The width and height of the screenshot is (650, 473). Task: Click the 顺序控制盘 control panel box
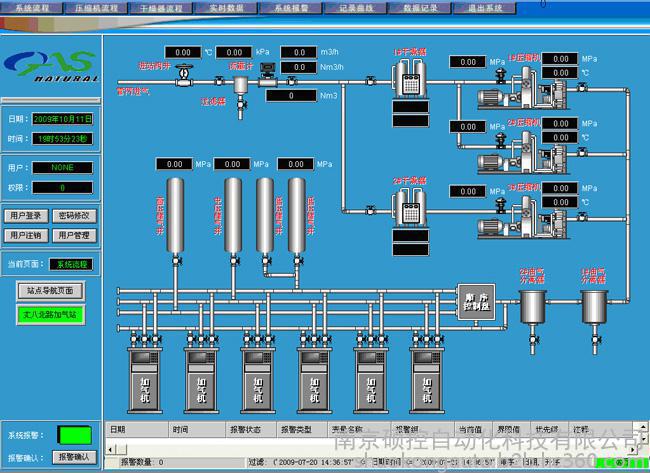click(x=476, y=302)
